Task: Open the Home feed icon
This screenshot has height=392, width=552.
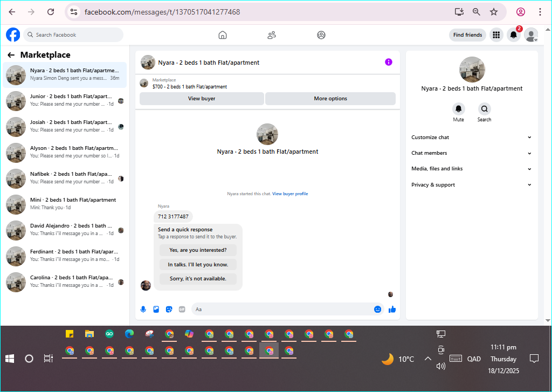Action: click(223, 35)
